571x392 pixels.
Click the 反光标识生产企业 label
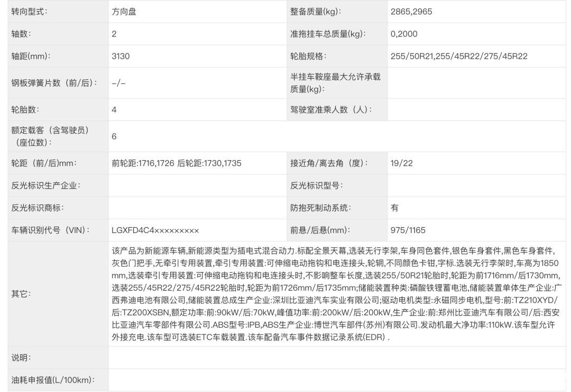pyautogui.click(x=46, y=185)
